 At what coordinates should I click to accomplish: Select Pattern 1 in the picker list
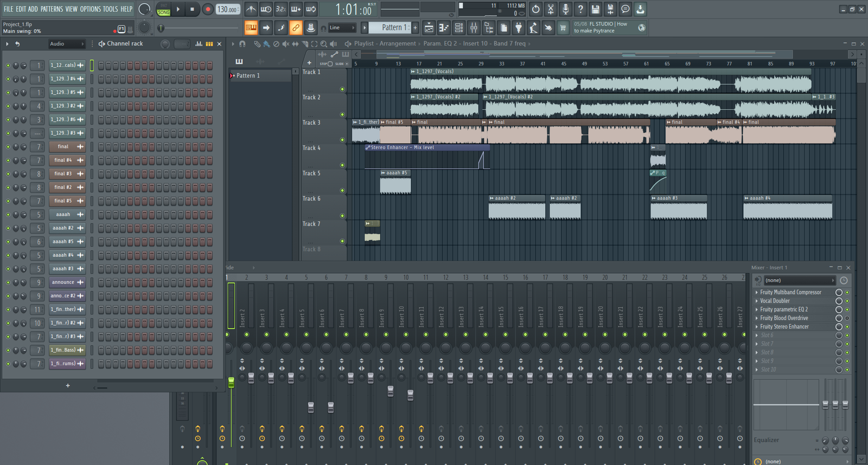tap(260, 76)
